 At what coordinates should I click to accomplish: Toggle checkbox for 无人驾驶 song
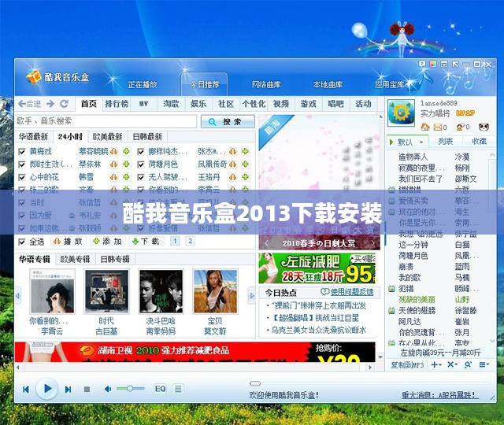tap(140, 177)
